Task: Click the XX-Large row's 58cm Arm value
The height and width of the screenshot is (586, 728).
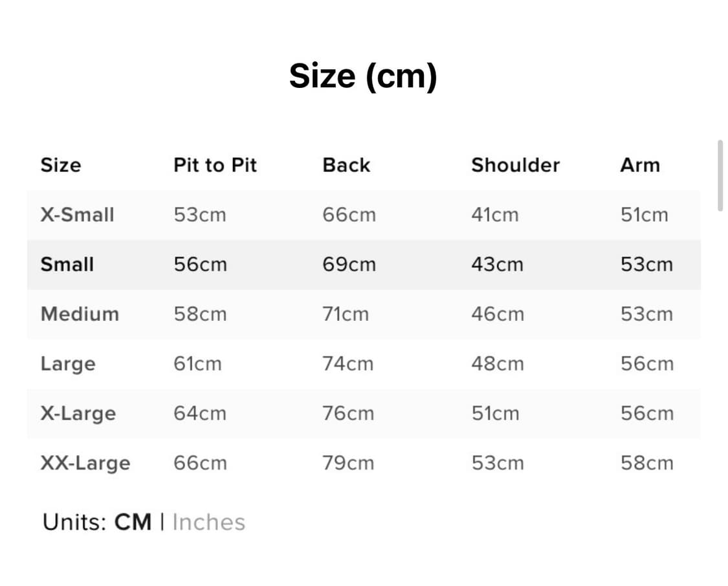Action: pos(646,463)
